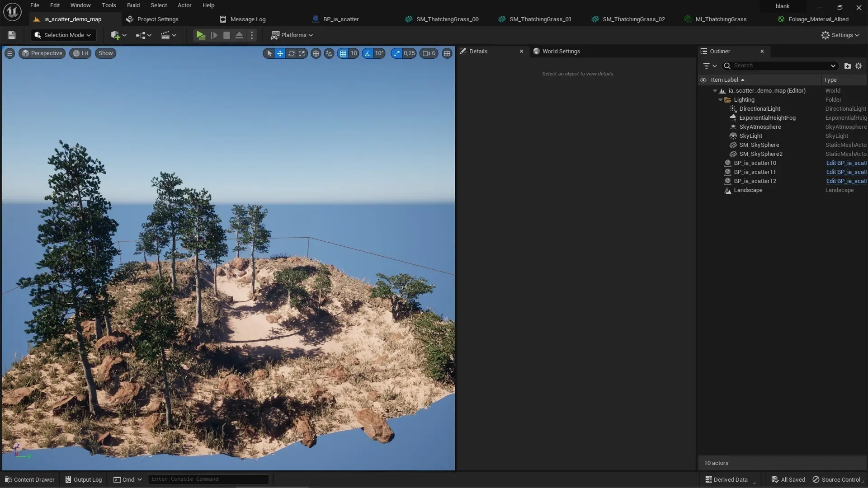Open the Tools menu
This screenshot has height=488, width=868.
(108, 5)
